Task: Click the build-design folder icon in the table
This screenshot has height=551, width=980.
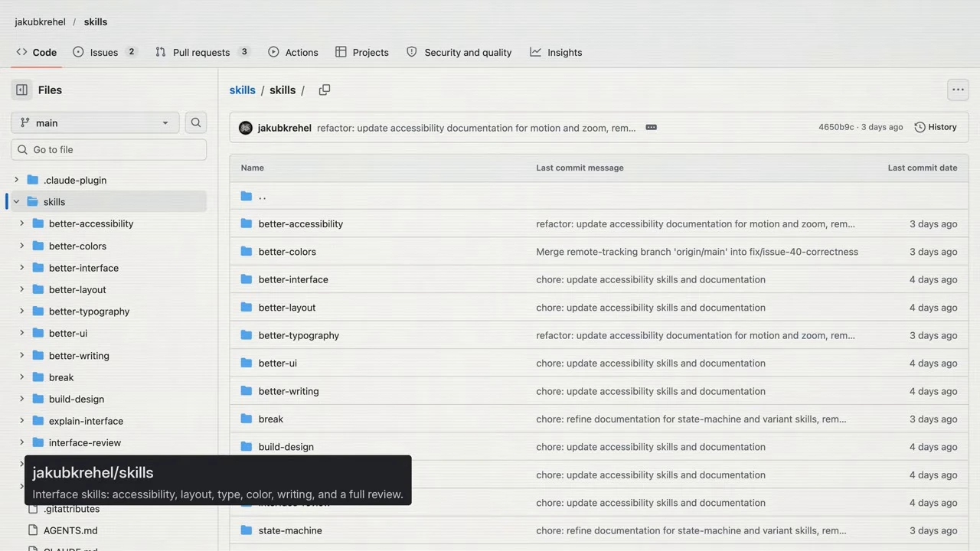Action: point(247,447)
